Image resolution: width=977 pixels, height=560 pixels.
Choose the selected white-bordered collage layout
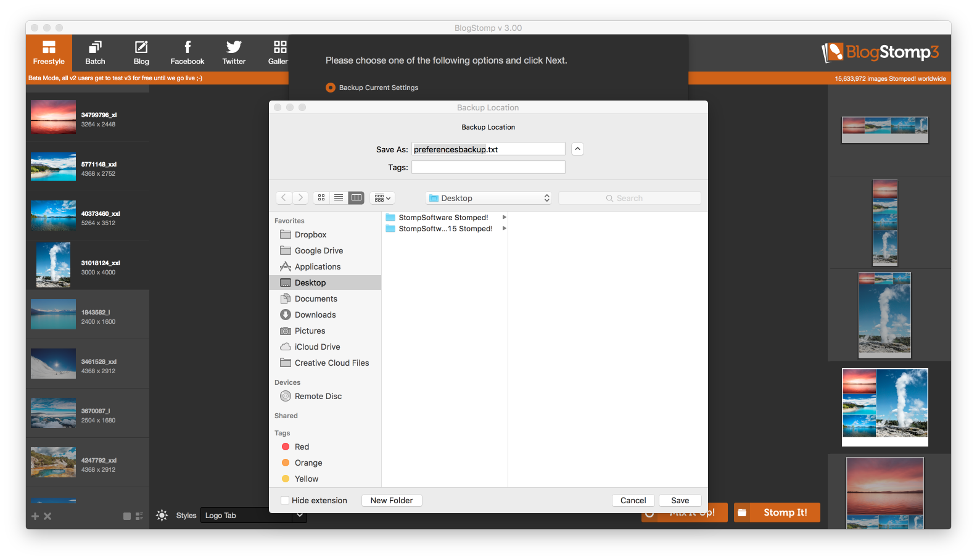pos(885,407)
